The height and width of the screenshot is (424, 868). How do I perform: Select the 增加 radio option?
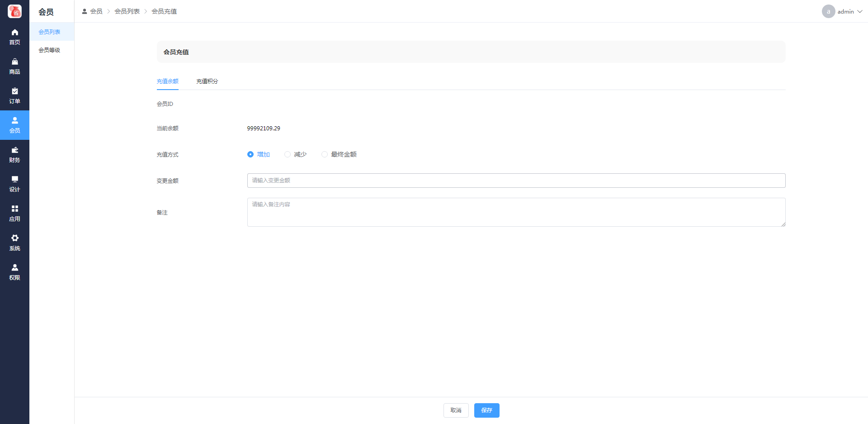pyautogui.click(x=250, y=154)
